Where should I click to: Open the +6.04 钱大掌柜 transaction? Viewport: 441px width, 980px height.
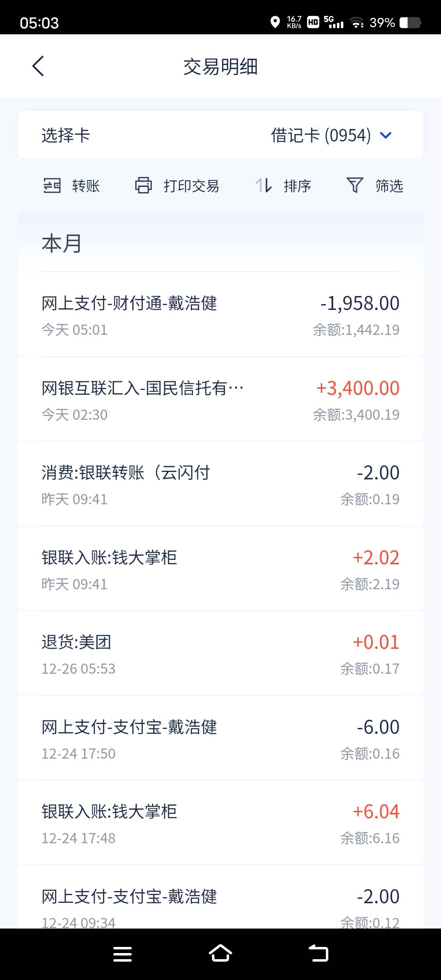220,824
